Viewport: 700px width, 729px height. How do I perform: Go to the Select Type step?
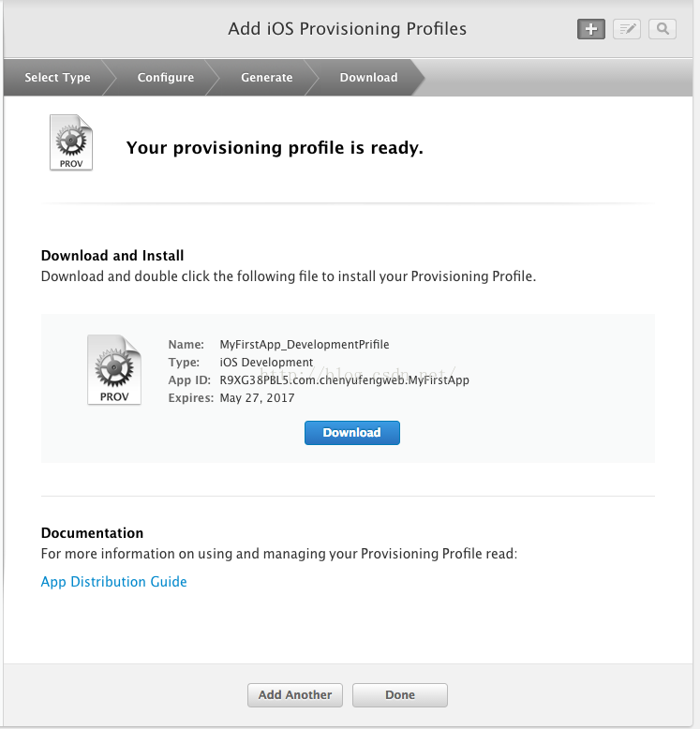pos(57,78)
